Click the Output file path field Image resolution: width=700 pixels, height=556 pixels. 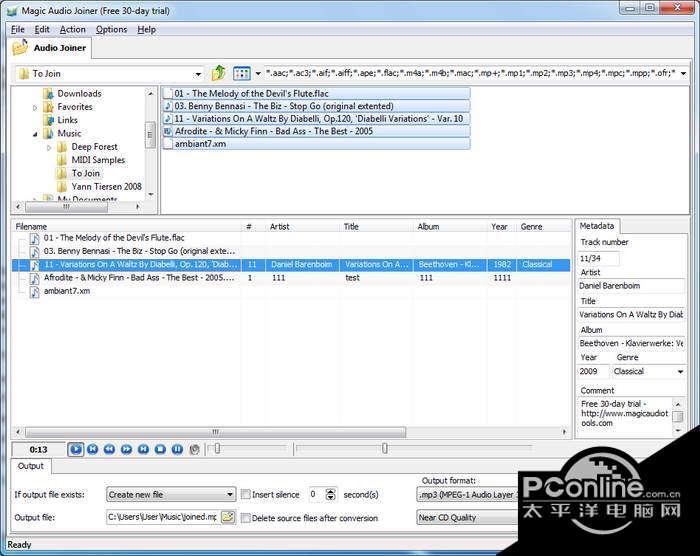tap(163, 517)
